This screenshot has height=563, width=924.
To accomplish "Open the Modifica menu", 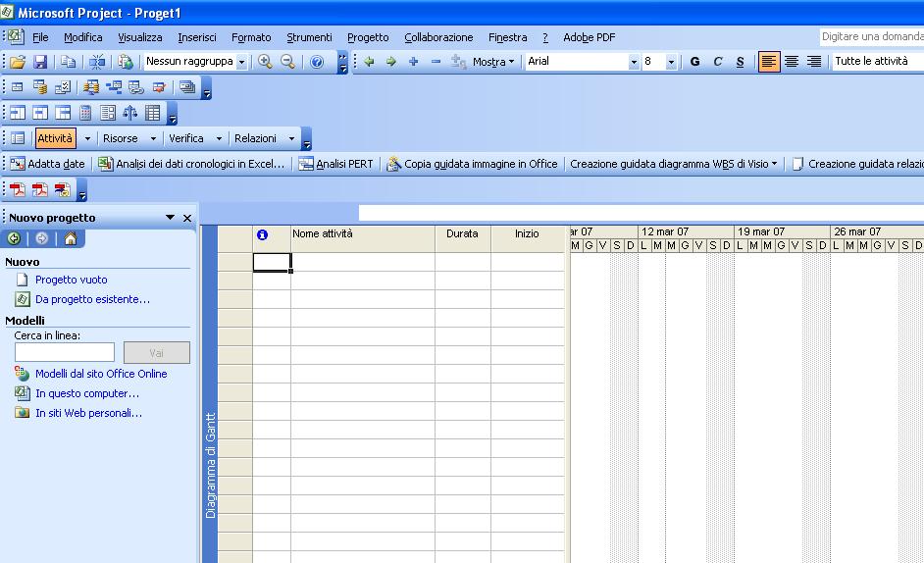I will 83,37.
